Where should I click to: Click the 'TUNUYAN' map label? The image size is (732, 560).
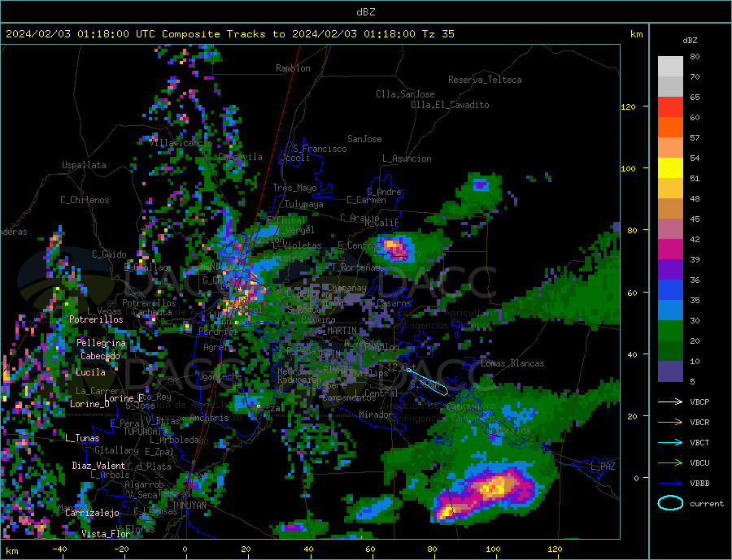click(189, 506)
